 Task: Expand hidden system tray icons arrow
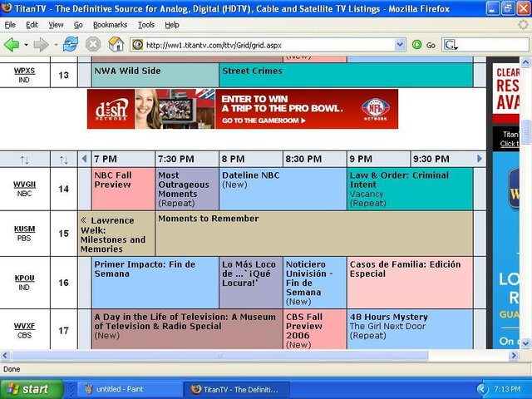[481, 389]
